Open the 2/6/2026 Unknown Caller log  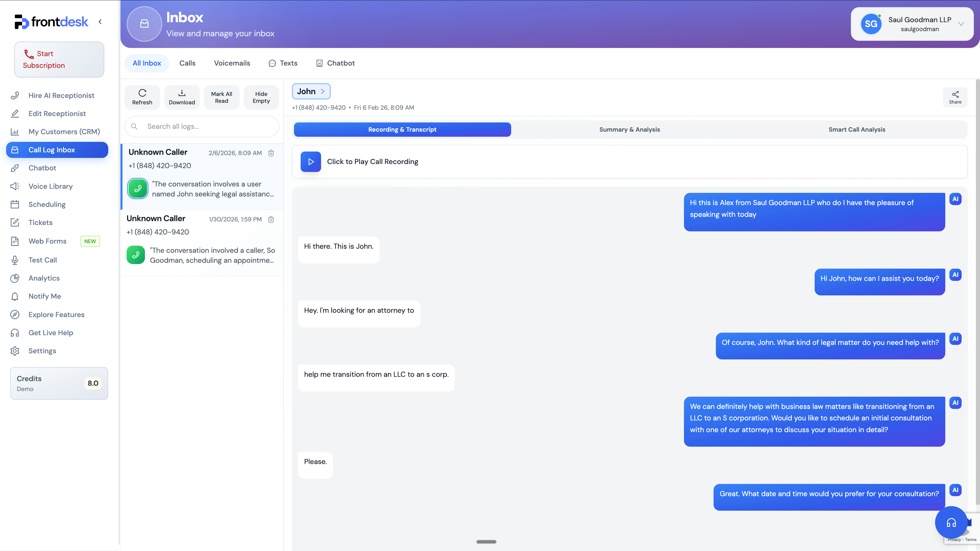[x=202, y=177]
